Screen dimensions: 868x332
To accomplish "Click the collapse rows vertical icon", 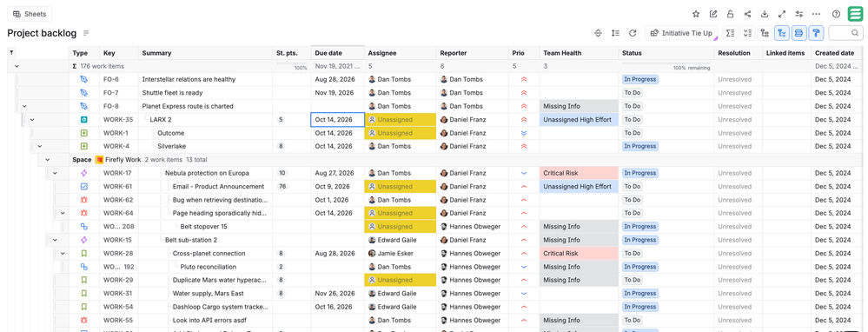I will click(x=598, y=33).
